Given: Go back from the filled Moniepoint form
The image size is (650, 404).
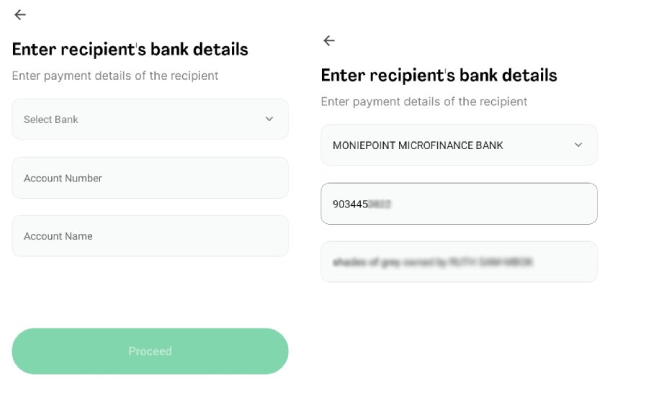Looking at the screenshot, I should pos(329,41).
